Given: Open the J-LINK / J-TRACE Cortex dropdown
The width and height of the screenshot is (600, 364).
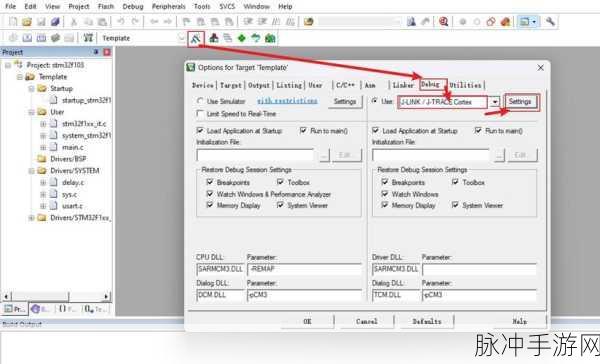Looking at the screenshot, I should tap(495, 102).
